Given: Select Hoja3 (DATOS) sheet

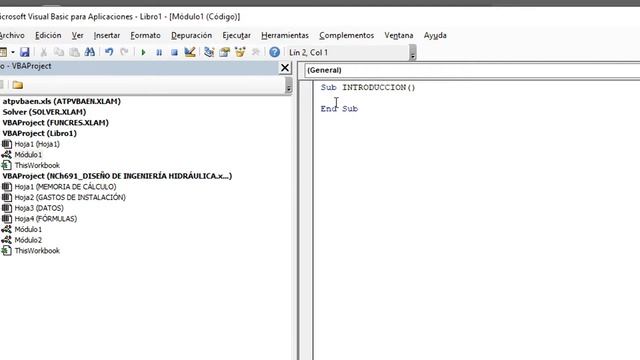Looking at the screenshot, I should 39,208.
